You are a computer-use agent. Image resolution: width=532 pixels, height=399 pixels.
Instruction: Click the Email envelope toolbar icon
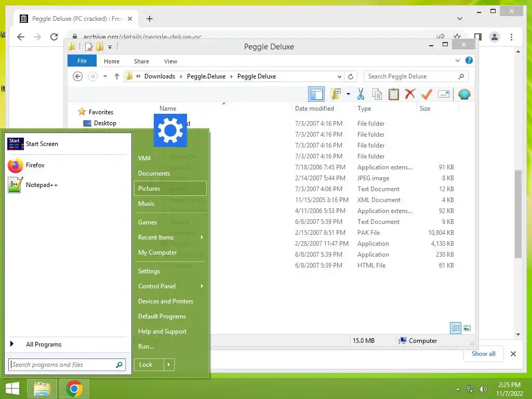click(x=444, y=94)
